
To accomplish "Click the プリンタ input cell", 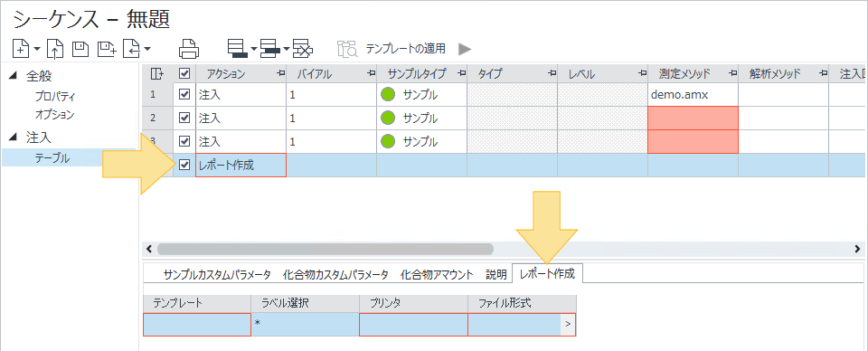I will point(413,325).
